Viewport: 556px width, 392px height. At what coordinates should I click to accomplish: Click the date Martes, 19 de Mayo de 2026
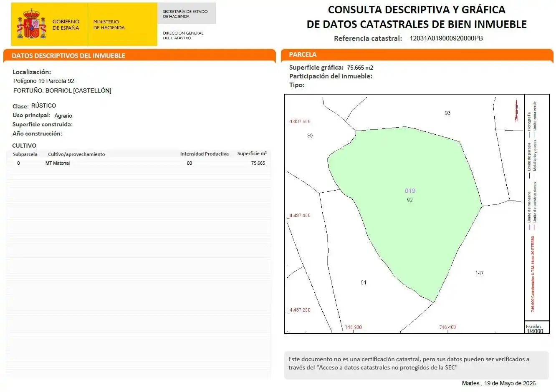[499, 383]
